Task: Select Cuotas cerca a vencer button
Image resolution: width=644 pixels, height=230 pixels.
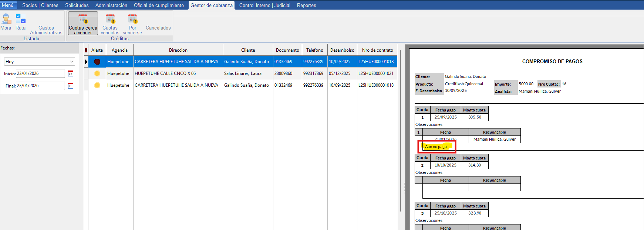Action: click(83, 24)
